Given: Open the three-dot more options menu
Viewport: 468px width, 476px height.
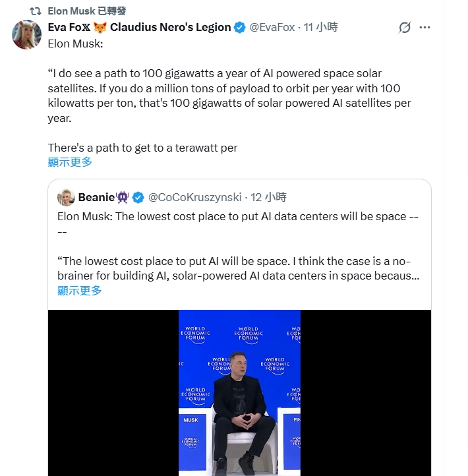Looking at the screenshot, I should (425, 28).
